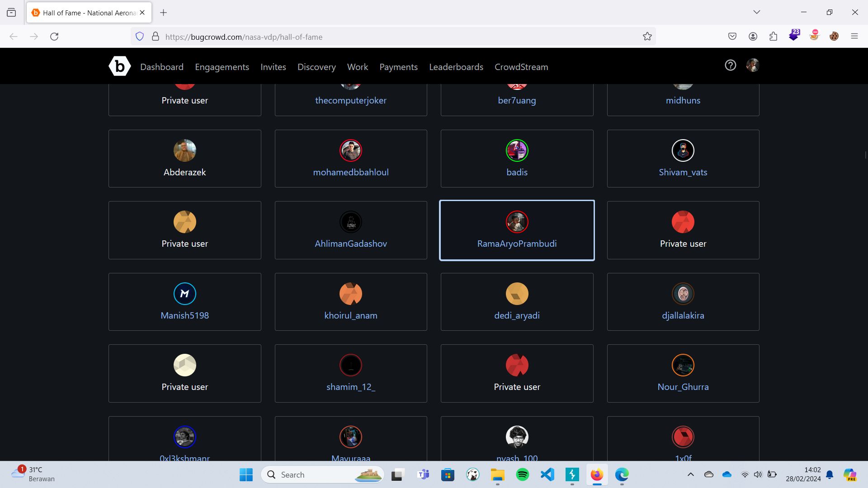Click the Firefox shield tracking protection icon
The image size is (868, 488).
tap(140, 37)
